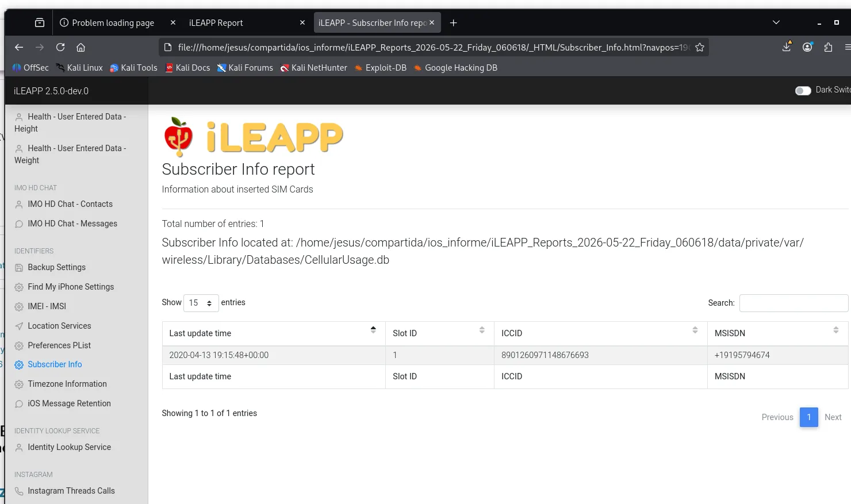Open the Firefox account icon

807,47
